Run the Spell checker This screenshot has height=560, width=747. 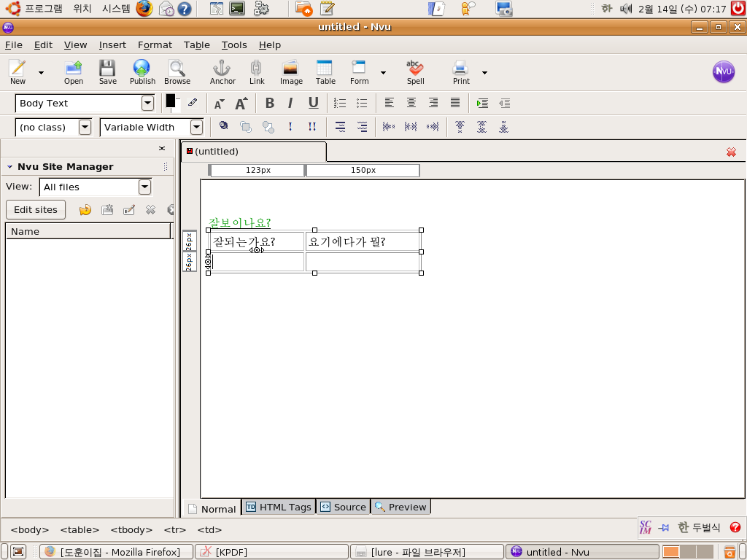point(415,72)
